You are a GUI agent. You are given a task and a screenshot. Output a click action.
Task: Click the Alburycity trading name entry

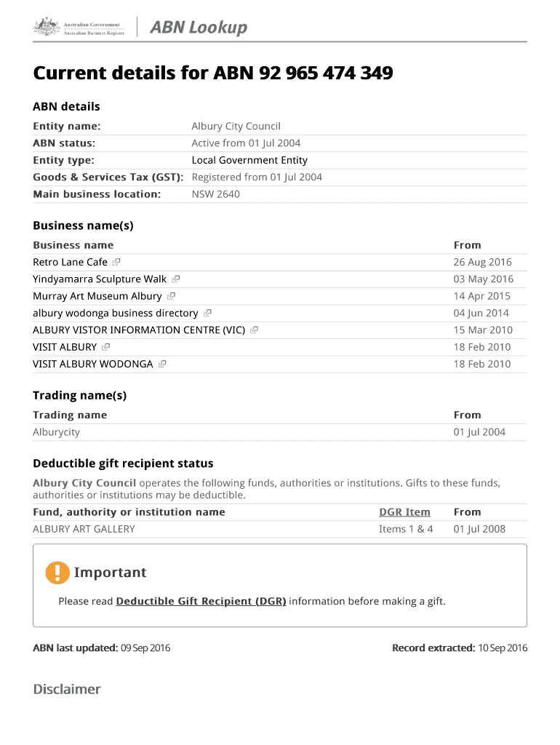click(57, 432)
